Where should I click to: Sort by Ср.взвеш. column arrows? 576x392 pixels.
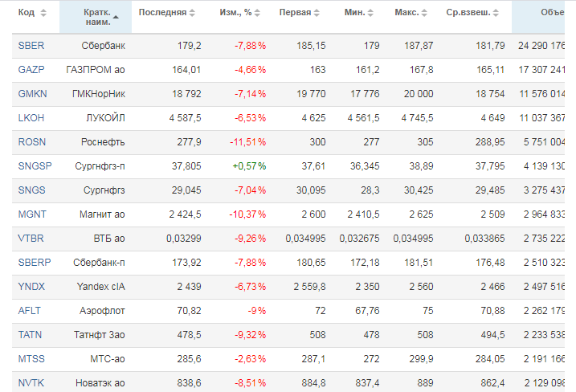pos(496,13)
